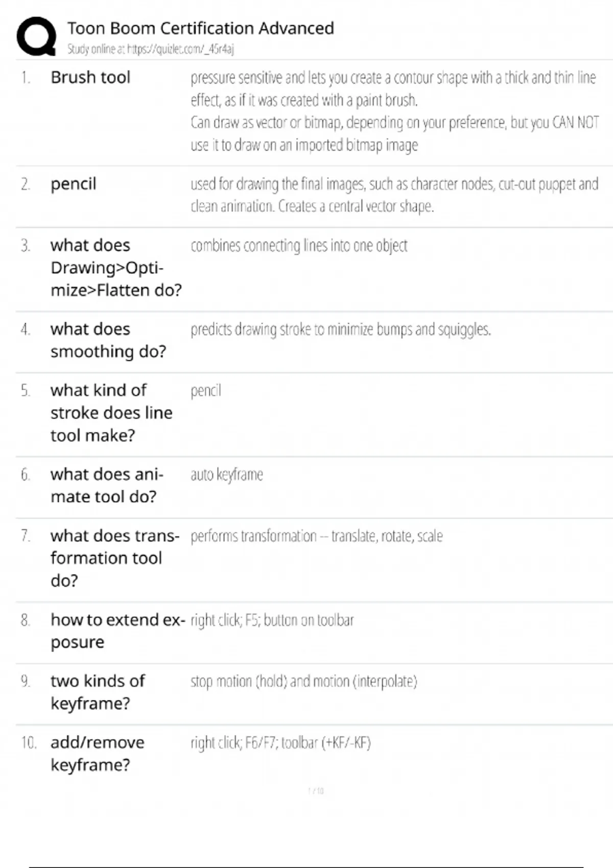The image size is (613, 868).
Task: Select the Drawing>Optimize>Flatten question
Action: click(115, 268)
